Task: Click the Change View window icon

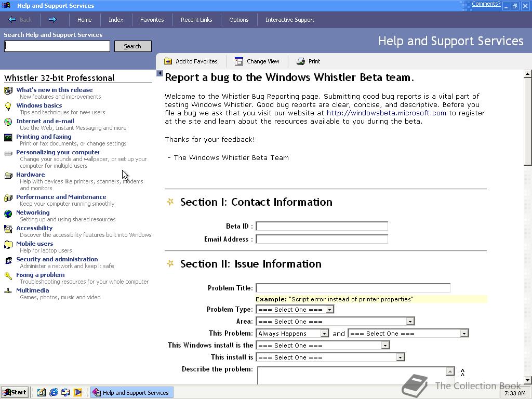Action: point(239,61)
